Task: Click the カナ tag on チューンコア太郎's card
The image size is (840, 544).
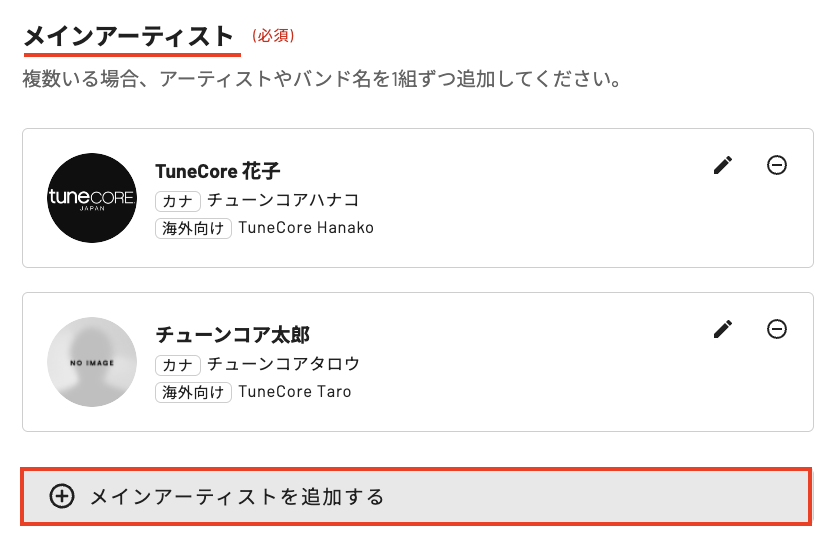Action: click(x=179, y=364)
